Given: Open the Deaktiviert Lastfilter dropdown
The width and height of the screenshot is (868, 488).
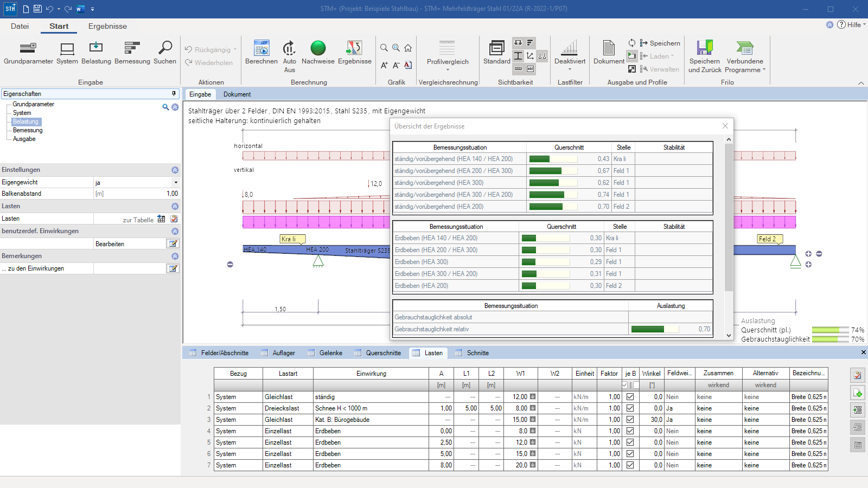Looking at the screenshot, I should (x=570, y=56).
